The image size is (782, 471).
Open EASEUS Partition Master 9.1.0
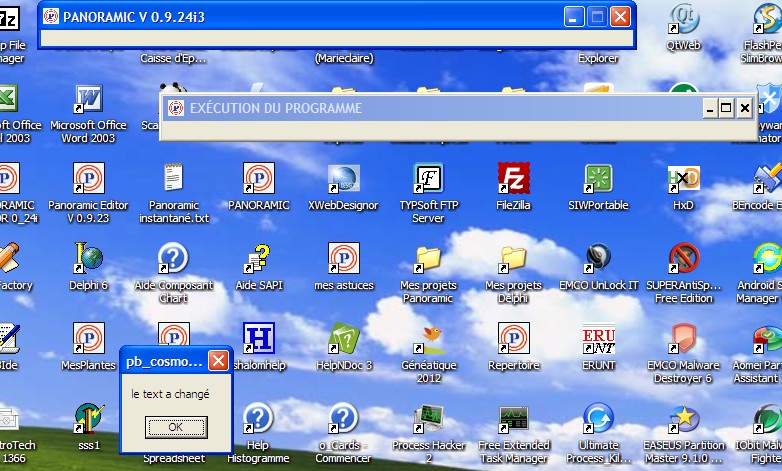click(x=683, y=418)
